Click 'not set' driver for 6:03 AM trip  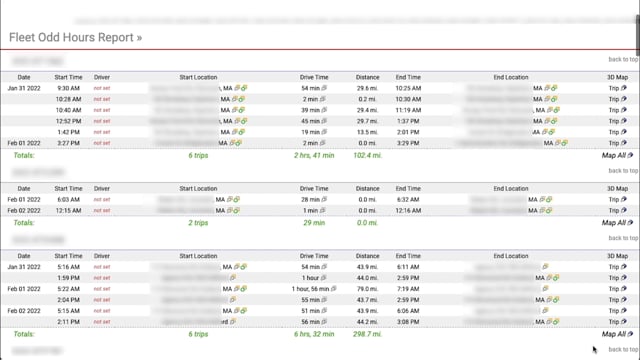(x=102, y=200)
